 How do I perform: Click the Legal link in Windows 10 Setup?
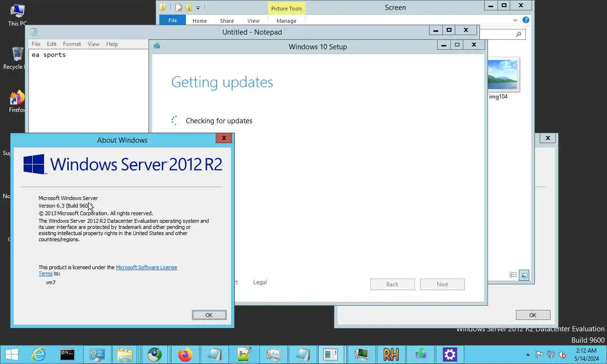pos(260,282)
